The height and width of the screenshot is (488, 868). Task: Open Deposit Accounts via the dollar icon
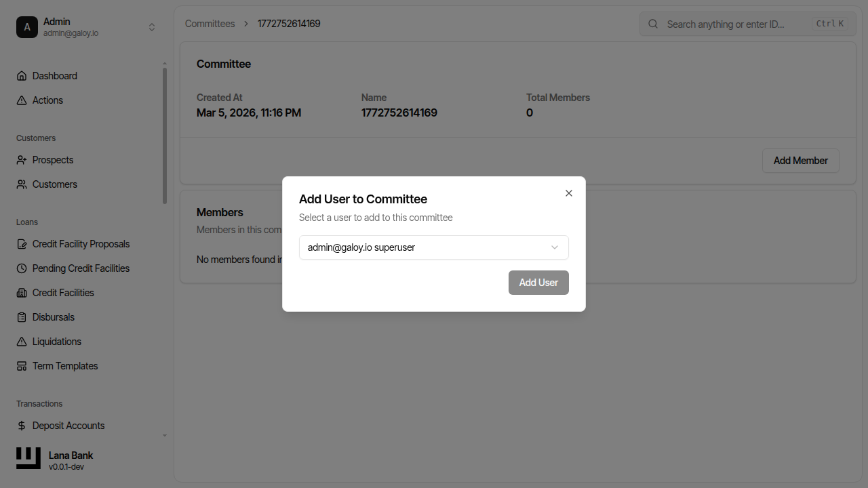tap(21, 425)
